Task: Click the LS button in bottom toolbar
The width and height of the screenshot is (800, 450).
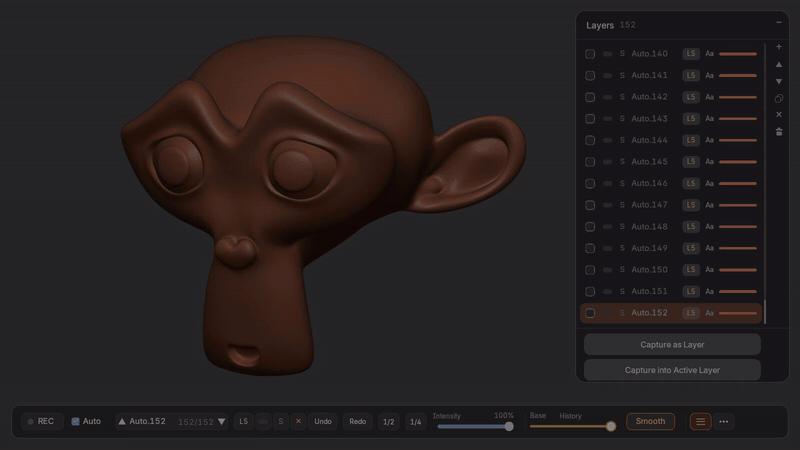Action: [x=243, y=421]
